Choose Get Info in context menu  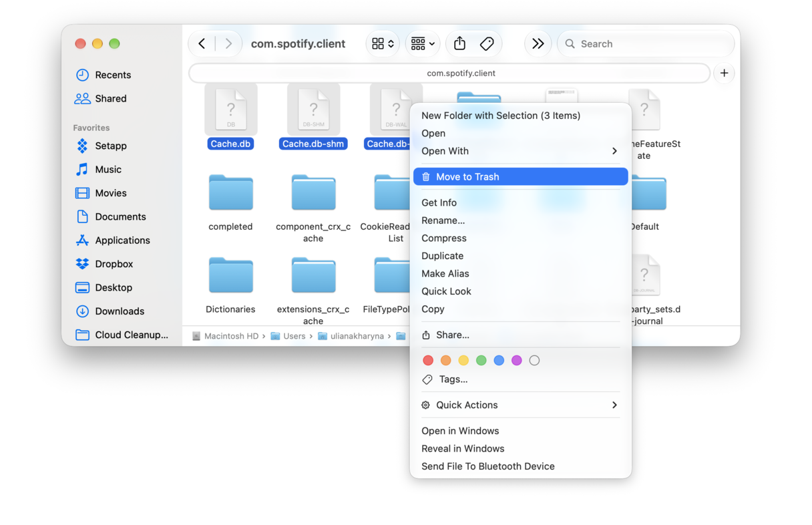click(521, 202)
